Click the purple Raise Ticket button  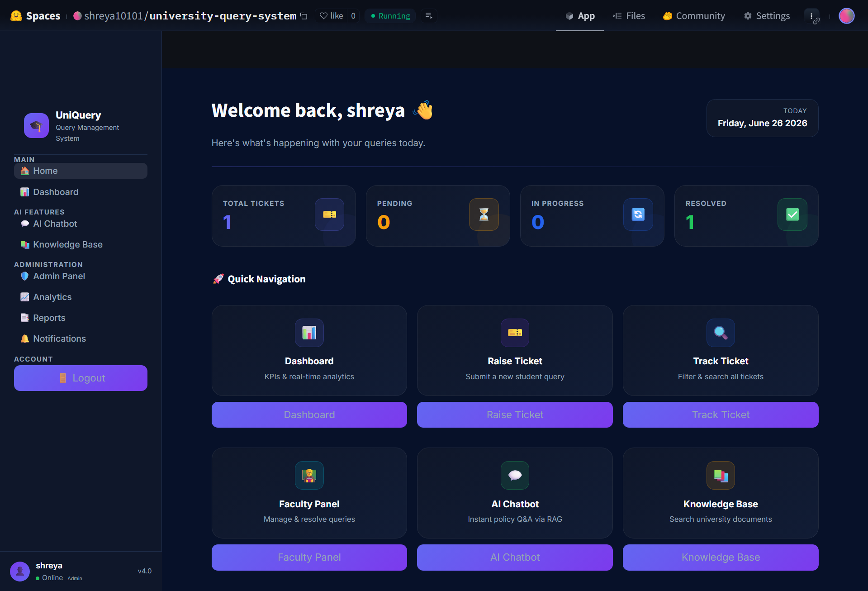[515, 415]
